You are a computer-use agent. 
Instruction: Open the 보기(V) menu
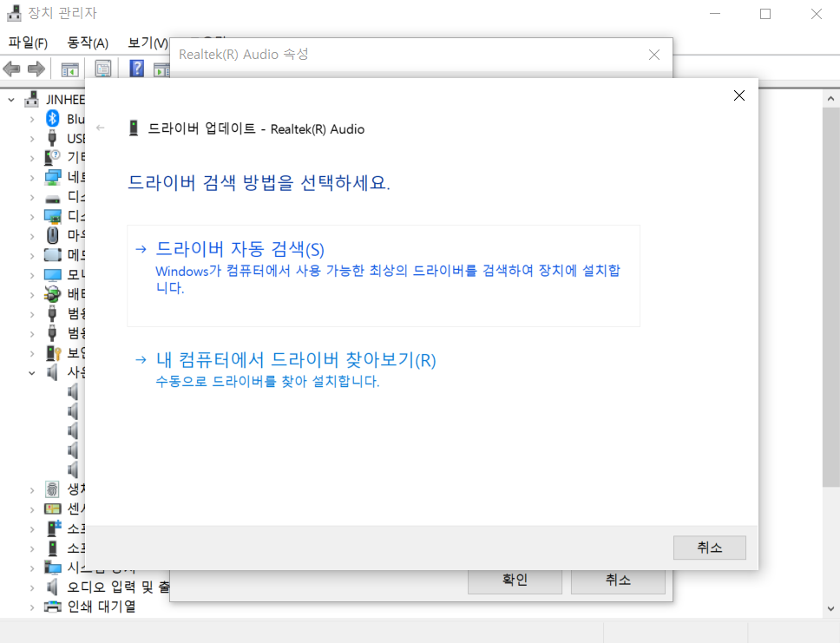coord(148,43)
